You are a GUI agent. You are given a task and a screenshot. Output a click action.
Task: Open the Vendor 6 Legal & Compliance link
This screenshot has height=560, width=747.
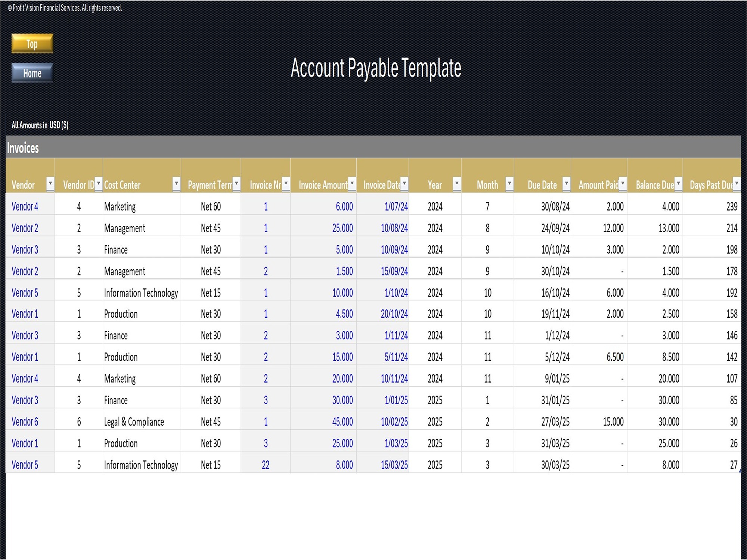click(x=25, y=422)
